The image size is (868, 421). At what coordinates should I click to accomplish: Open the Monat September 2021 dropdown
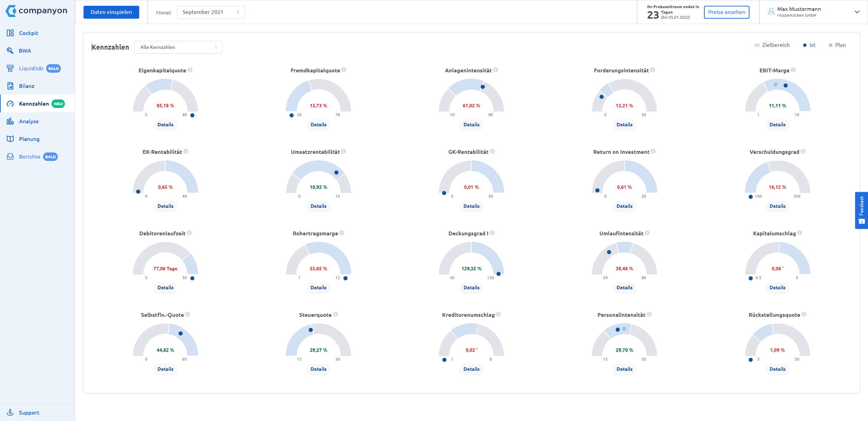(x=211, y=12)
